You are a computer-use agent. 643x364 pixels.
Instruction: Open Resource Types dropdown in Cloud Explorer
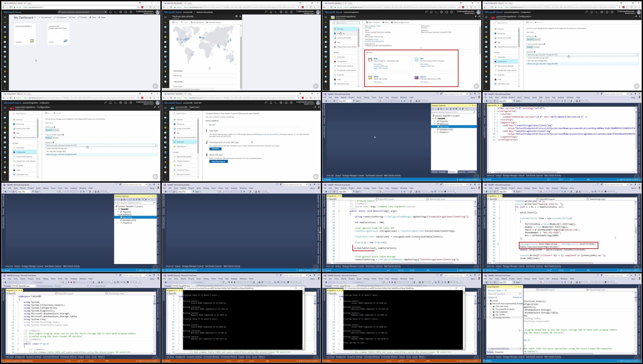[495, 291]
